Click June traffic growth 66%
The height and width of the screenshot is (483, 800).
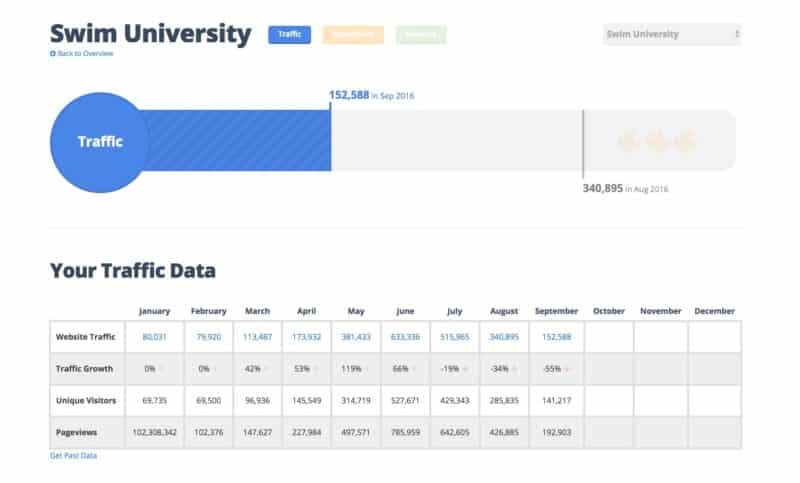pyautogui.click(x=401, y=368)
